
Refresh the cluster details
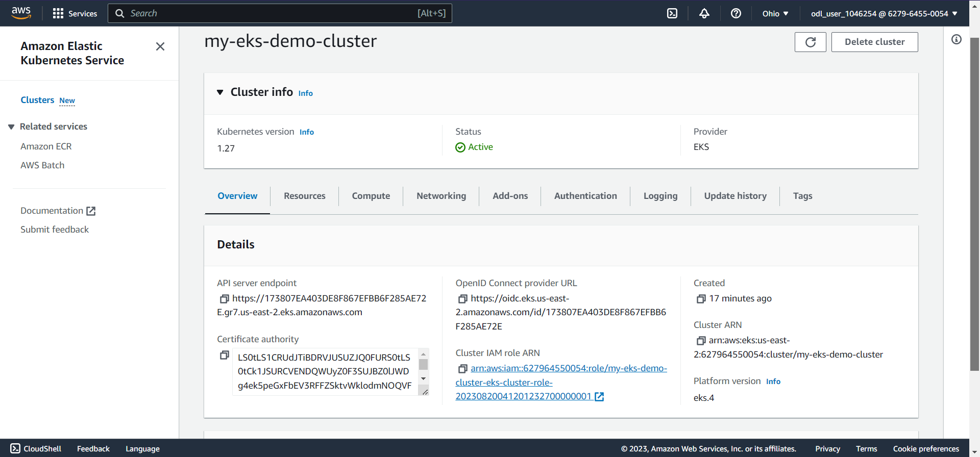point(811,42)
